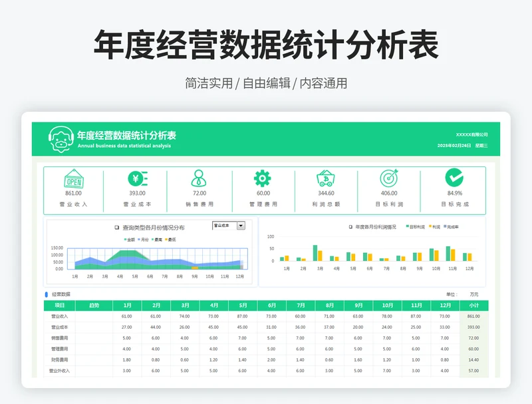Image resolution: width=532 pixels, height=404 pixels.
Task: Click the green area peak in area chart
Action: [128, 253]
